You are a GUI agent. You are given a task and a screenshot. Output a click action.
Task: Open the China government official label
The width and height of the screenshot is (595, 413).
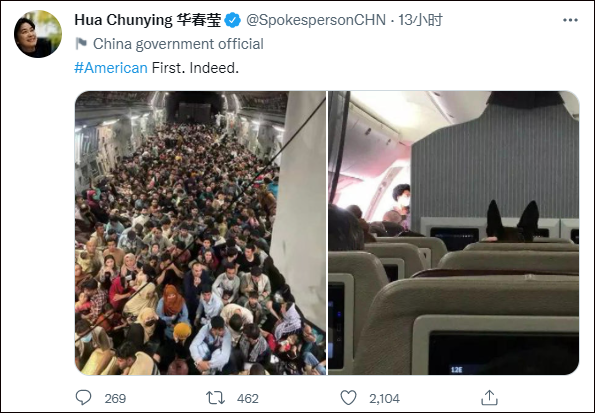point(178,44)
